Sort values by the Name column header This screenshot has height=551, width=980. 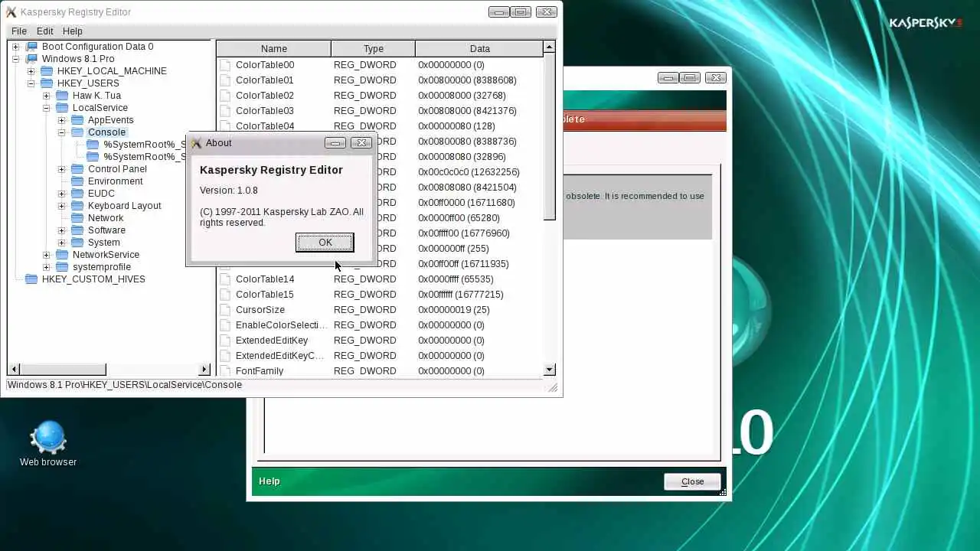point(273,48)
